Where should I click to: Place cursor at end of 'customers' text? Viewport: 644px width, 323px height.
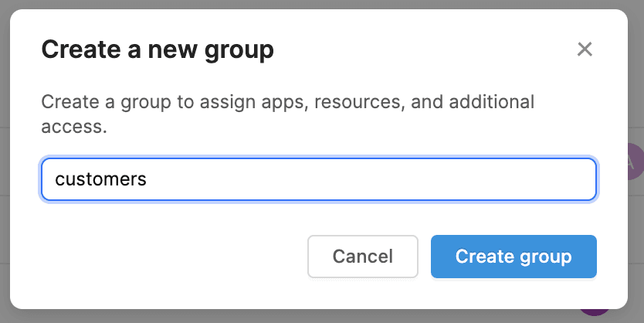pos(147,179)
